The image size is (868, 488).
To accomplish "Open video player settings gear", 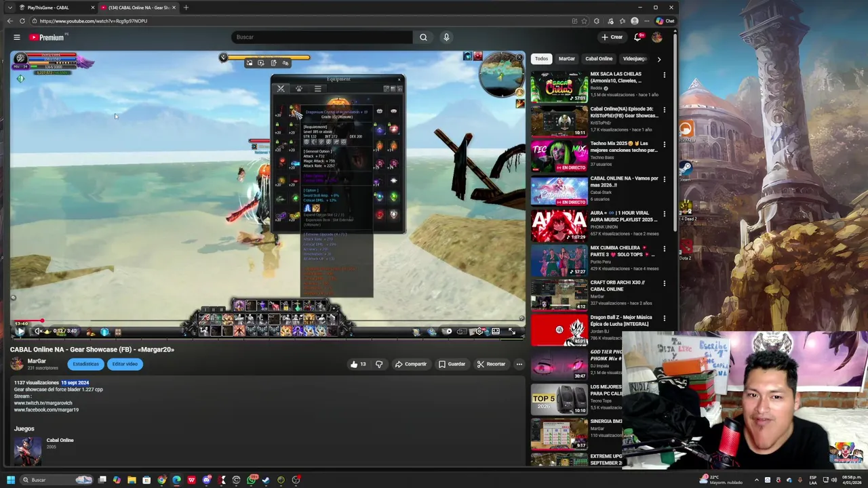I will click(479, 331).
